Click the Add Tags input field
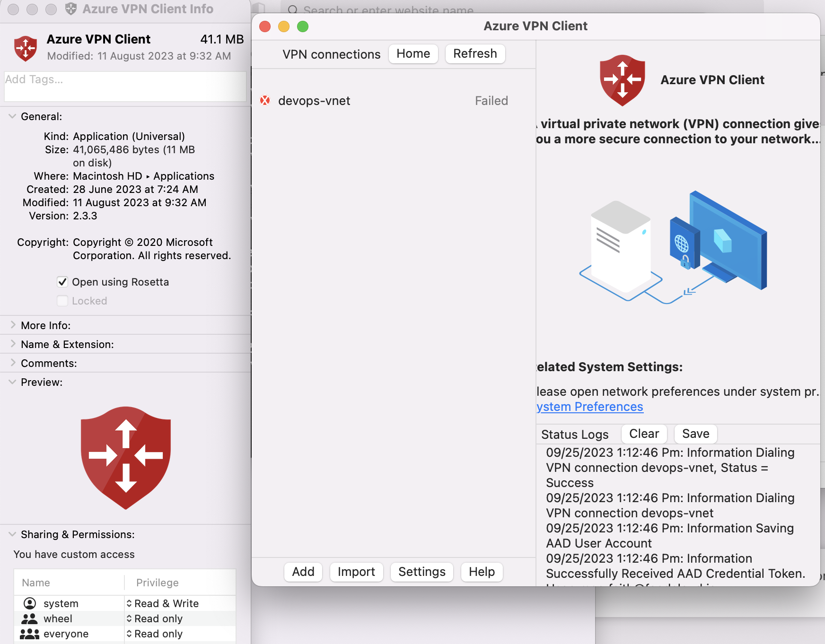The image size is (825, 644). 125,87
